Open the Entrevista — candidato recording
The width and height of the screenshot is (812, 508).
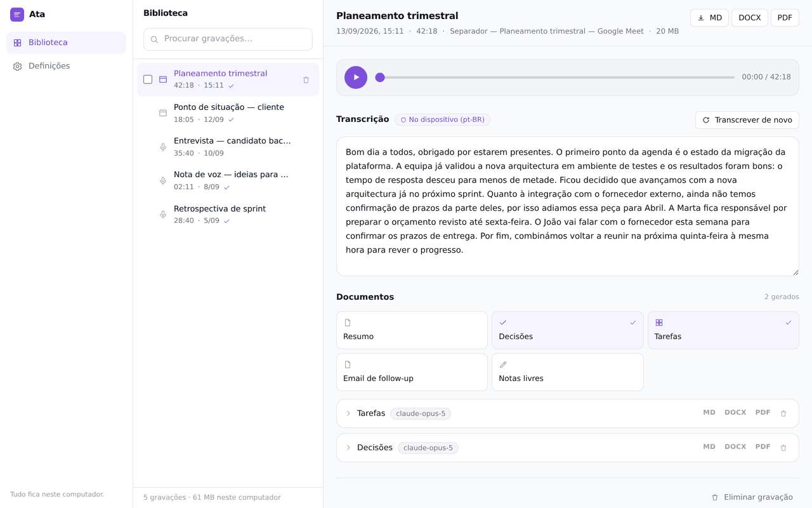(x=228, y=147)
